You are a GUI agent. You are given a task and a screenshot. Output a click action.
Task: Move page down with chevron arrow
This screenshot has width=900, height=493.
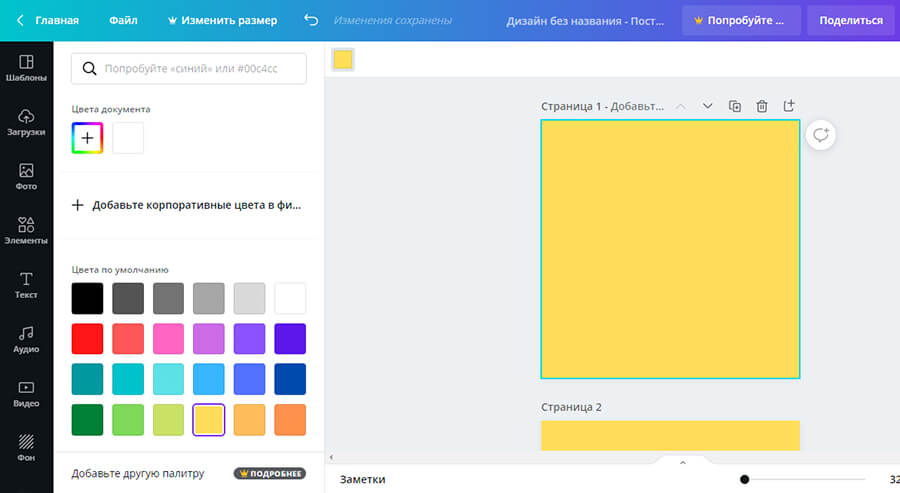[x=708, y=106]
